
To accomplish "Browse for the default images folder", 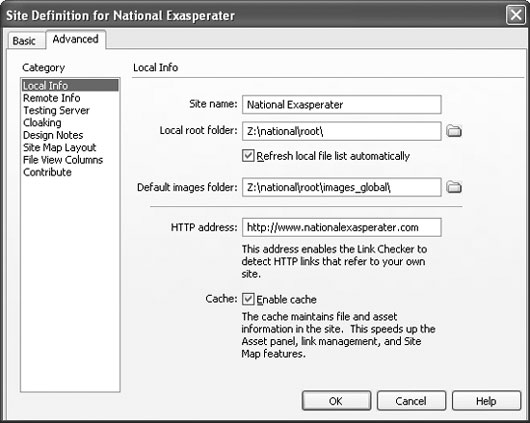I will pos(454,187).
